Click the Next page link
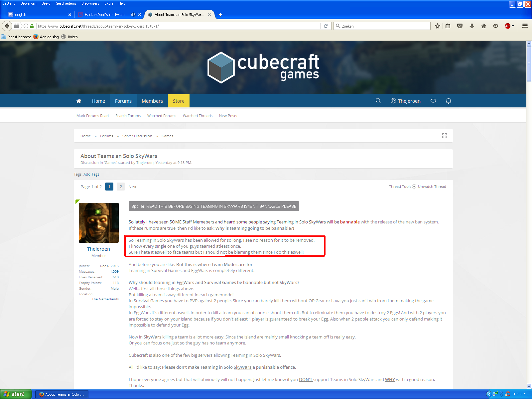 (x=133, y=187)
